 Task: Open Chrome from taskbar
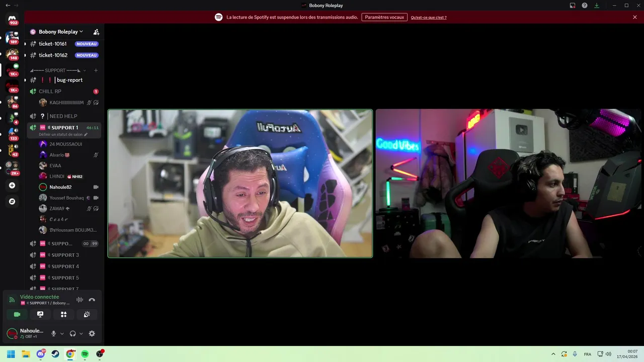coord(70,354)
